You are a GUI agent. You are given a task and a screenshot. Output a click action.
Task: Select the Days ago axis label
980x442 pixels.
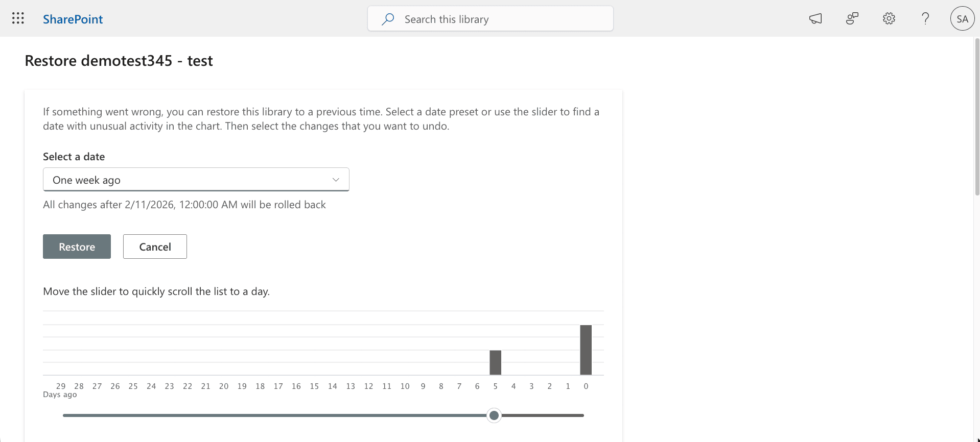[60, 394]
